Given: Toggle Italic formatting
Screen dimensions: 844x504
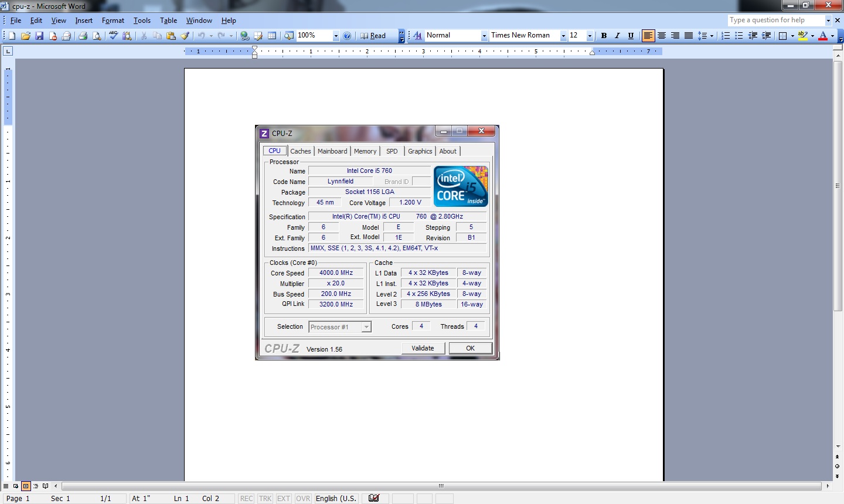Looking at the screenshot, I should coord(617,36).
